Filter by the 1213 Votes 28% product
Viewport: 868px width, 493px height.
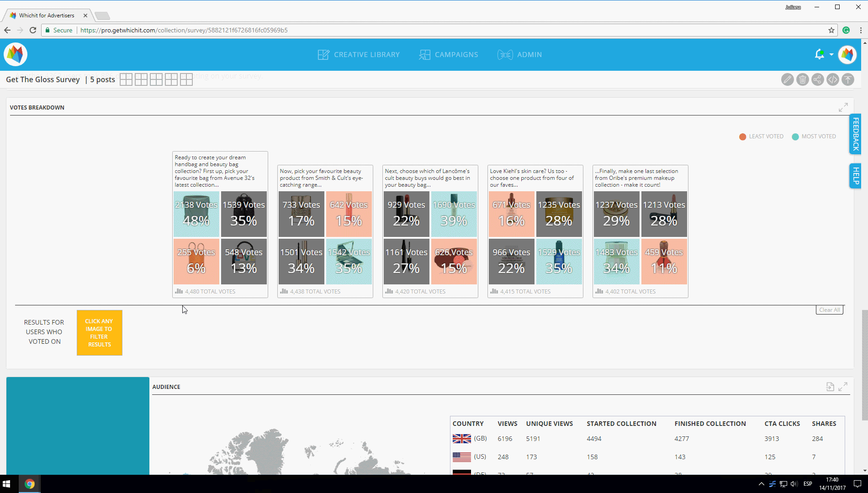pyautogui.click(x=664, y=214)
